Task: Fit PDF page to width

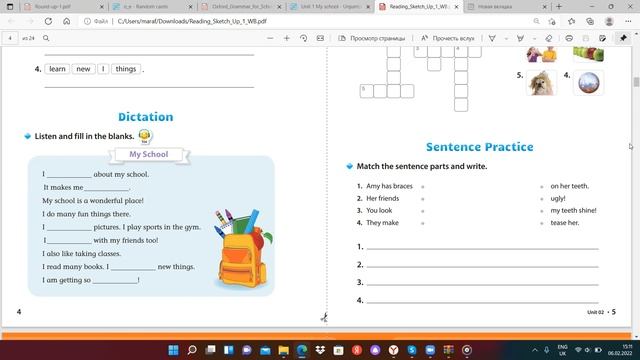Action: tap(320, 38)
